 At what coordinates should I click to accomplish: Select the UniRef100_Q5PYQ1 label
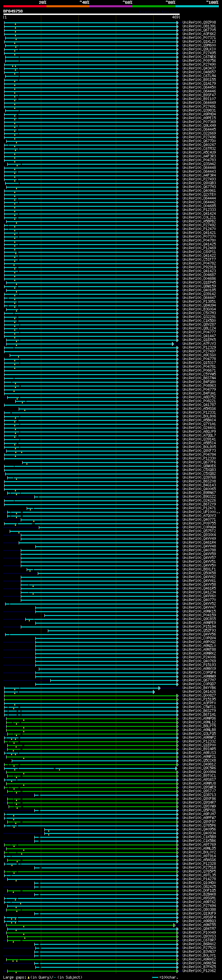coord(199,811)
